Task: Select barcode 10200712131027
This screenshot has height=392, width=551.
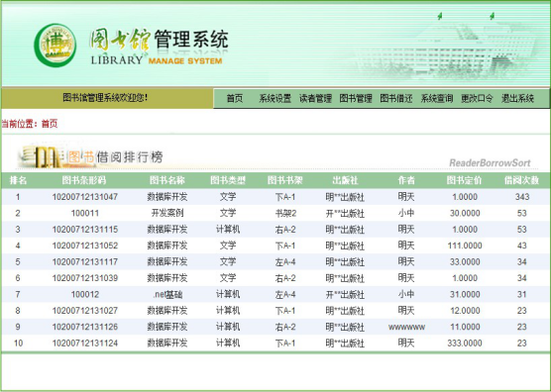Action: [x=85, y=311]
